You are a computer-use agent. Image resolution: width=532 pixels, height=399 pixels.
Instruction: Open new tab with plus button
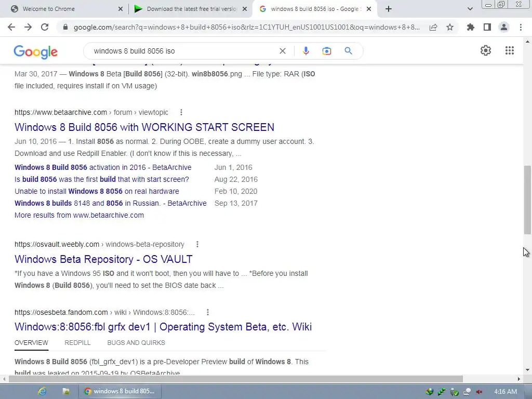click(389, 9)
